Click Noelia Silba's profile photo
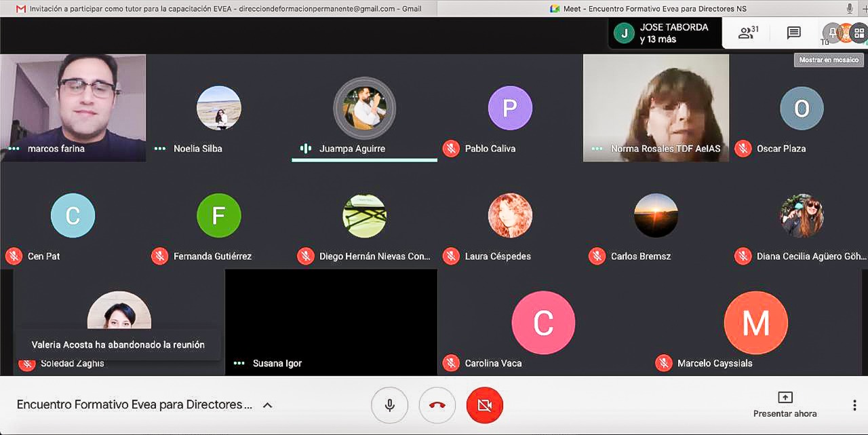 [x=218, y=108]
